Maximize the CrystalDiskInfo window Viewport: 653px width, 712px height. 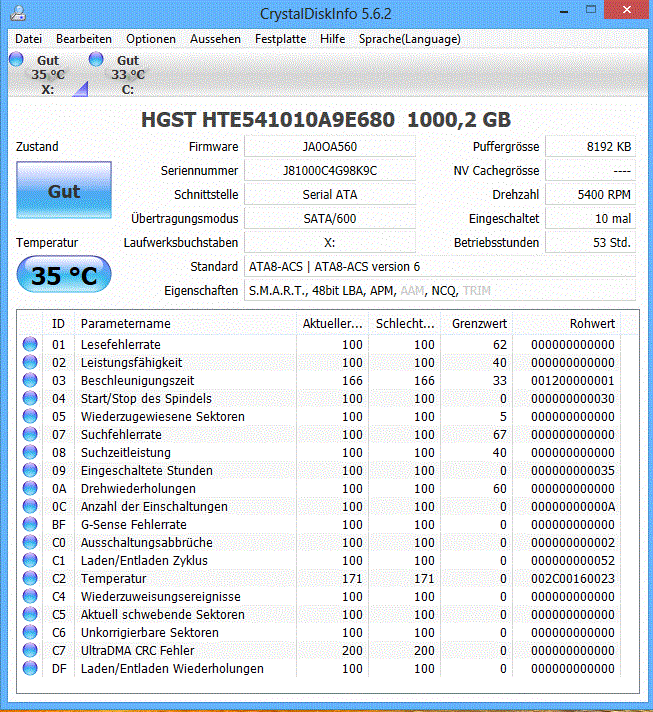point(591,10)
